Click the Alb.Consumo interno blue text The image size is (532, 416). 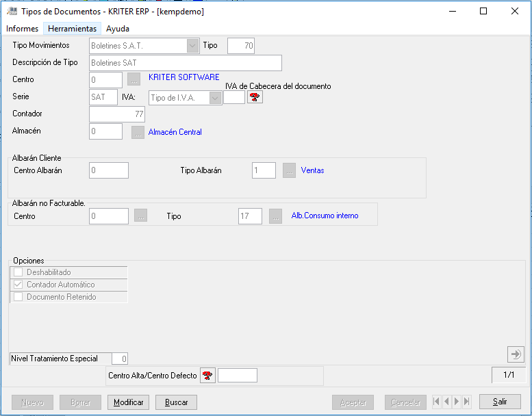click(x=325, y=216)
